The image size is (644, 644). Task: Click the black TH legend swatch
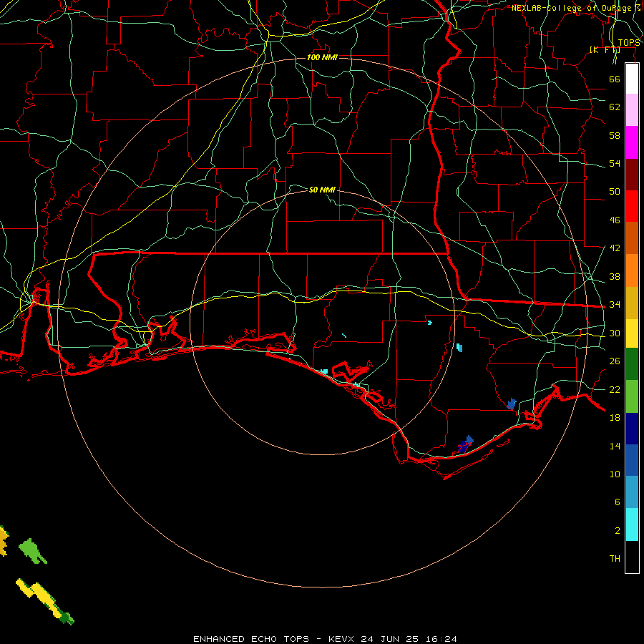pyautogui.click(x=632, y=557)
